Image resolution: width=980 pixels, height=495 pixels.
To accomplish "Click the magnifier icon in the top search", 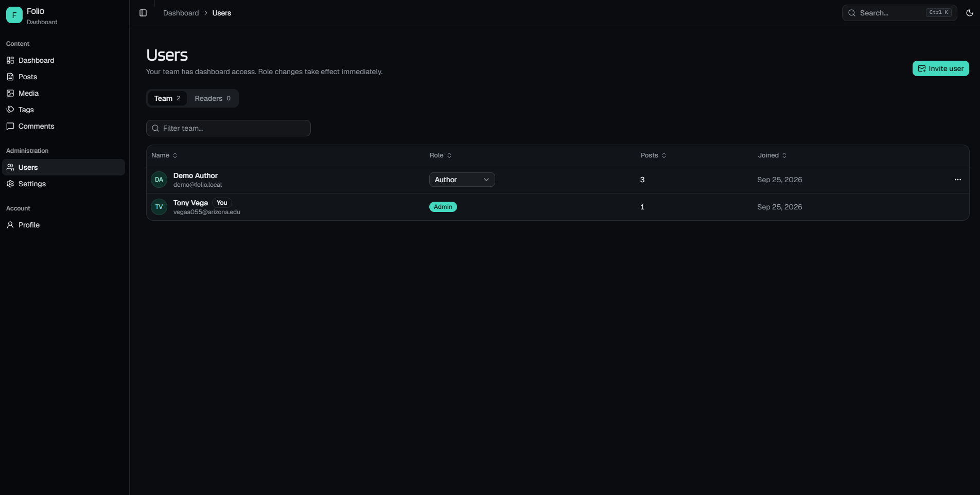I will click(852, 13).
